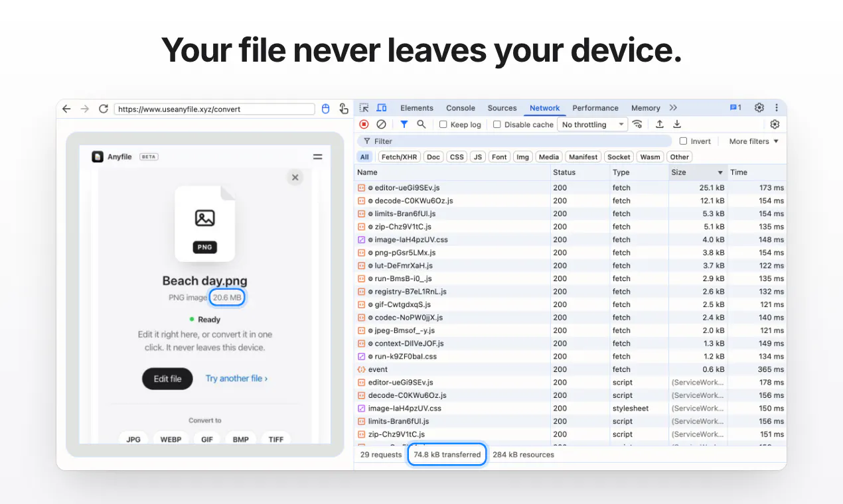Open DevTools three-dot customize menu
Screen dimensions: 843x504
click(x=777, y=108)
